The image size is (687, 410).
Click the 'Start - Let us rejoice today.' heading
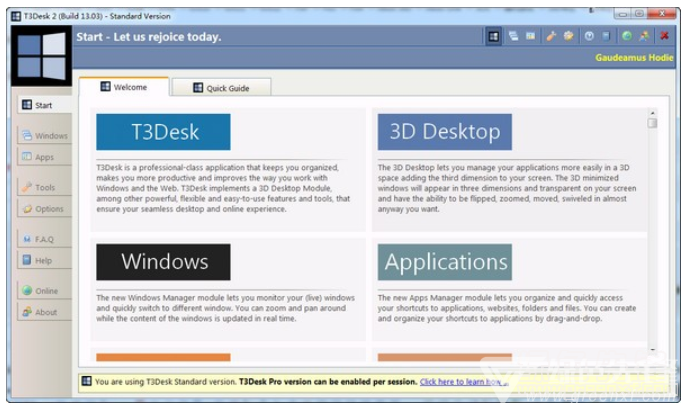149,37
